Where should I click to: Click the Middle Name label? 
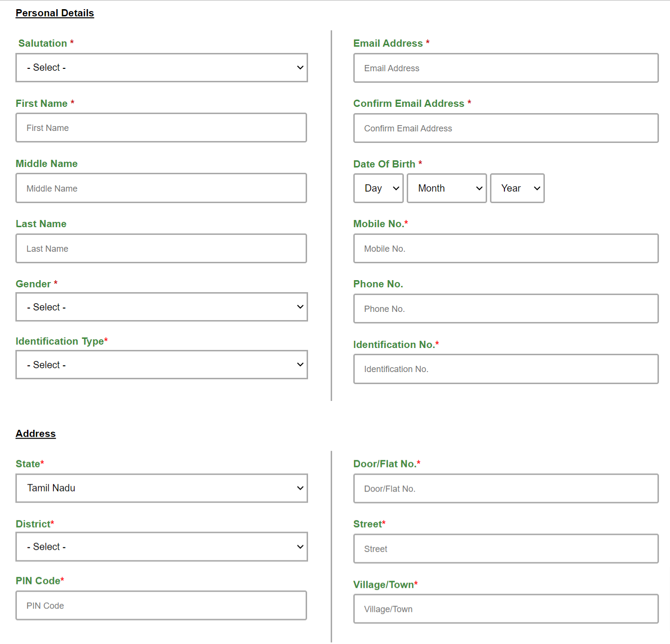pos(47,164)
